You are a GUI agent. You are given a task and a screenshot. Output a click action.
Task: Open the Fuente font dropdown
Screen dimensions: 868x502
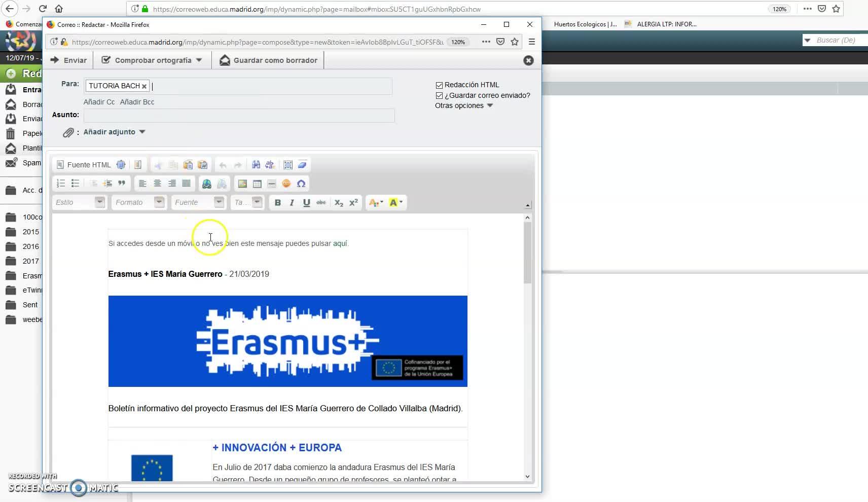click(198, 202)
